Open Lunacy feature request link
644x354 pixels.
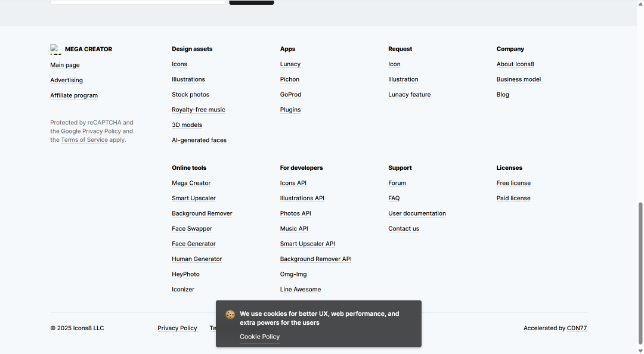[x=410, y=94]
